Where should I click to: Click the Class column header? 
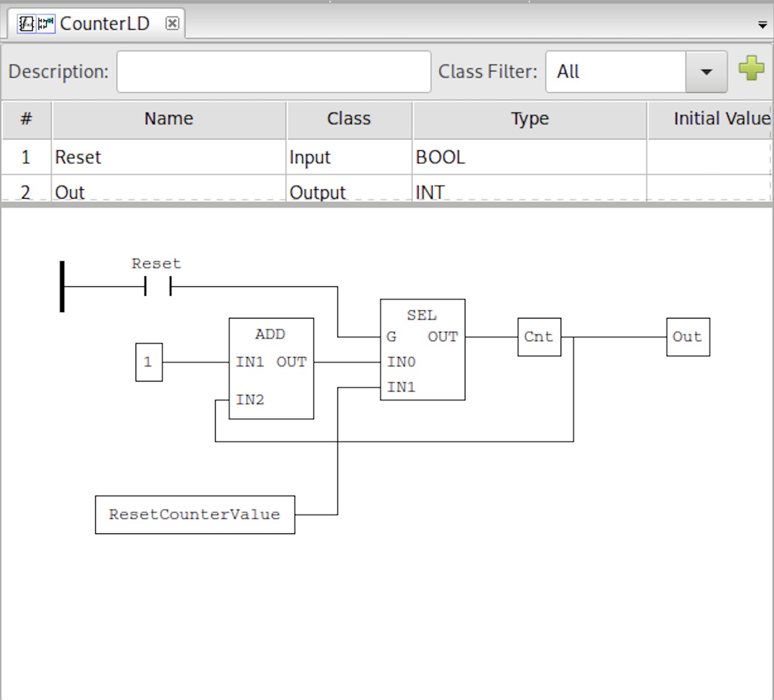(x=349, y=119)
